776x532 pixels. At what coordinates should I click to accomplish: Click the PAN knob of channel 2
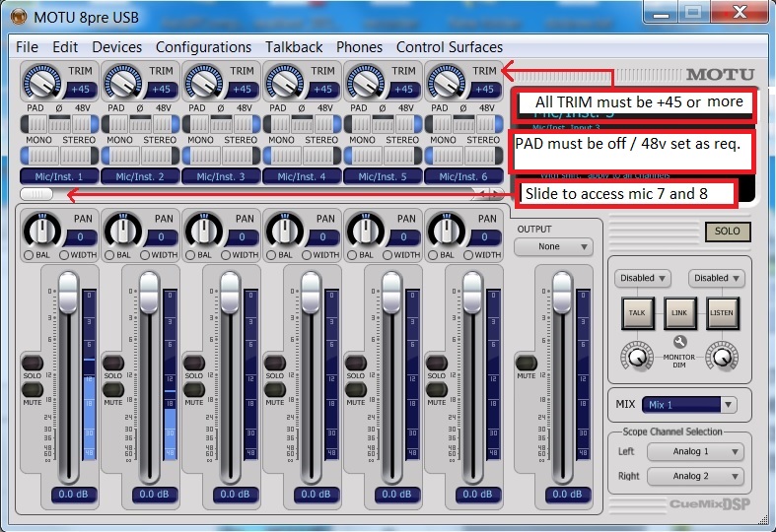(x=123, y=230)
